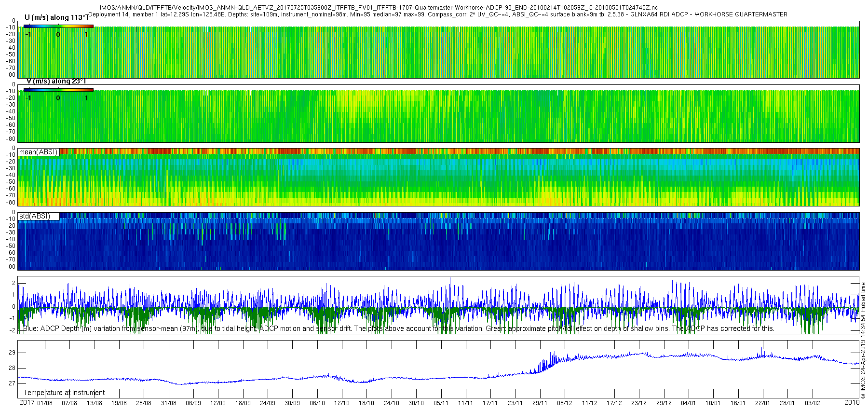Image resolution: width=868 pixels, height=410 pixels.
Task: Click the '-80' depth tick in U velocity panel
Action: coord(11,75)
